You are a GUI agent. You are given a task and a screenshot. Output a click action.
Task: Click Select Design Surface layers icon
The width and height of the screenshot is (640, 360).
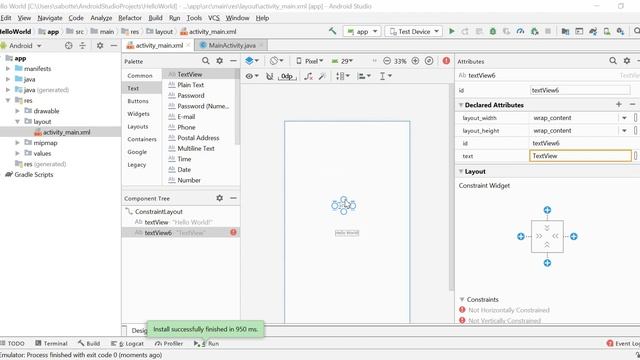click(x=252, y=61)
